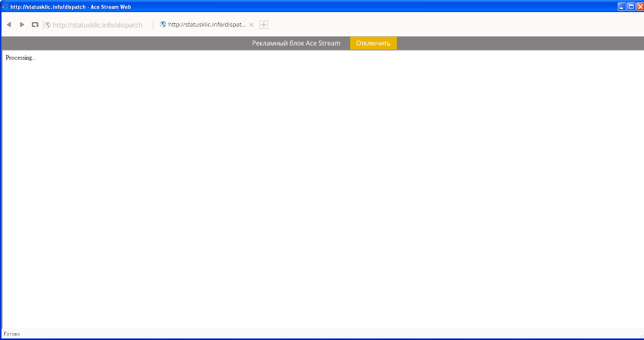Click the Готово status bar text

[12, 334]
